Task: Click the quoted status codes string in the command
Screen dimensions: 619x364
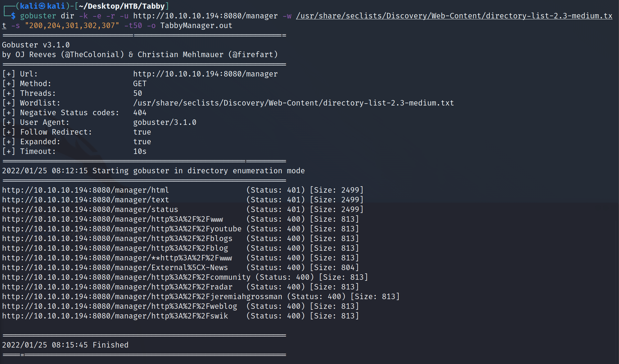Action: coord(72,25)
